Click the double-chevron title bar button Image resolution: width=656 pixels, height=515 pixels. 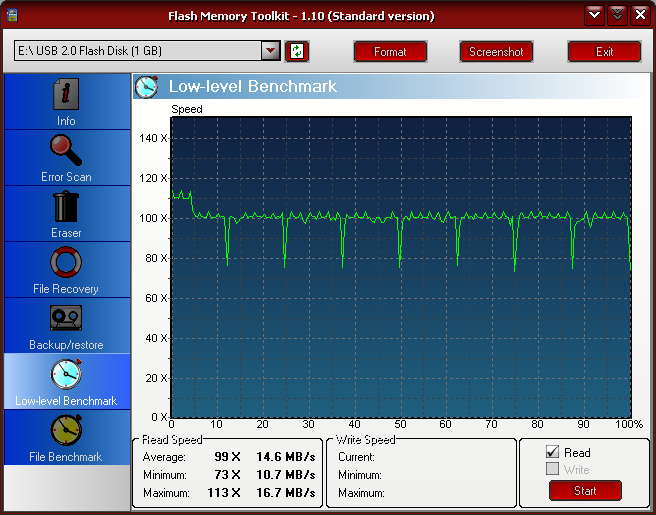617,15
